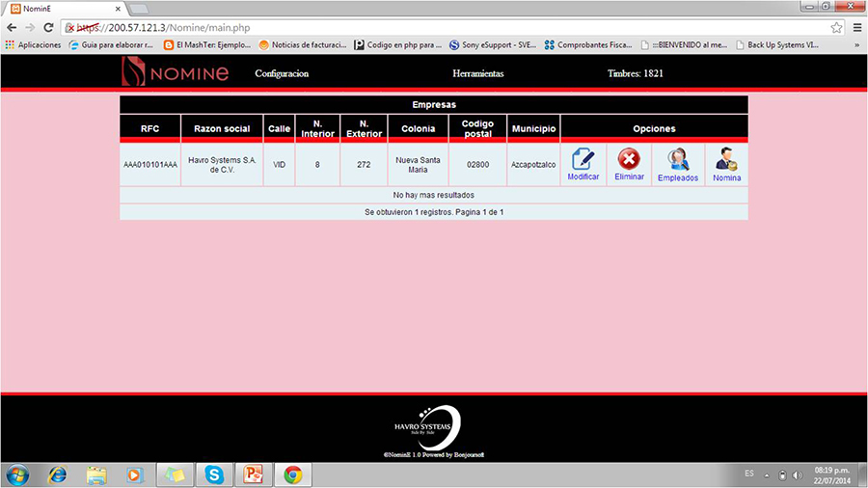Open the Comprobantes Fisca... bookmark

[x=587, y=44]
